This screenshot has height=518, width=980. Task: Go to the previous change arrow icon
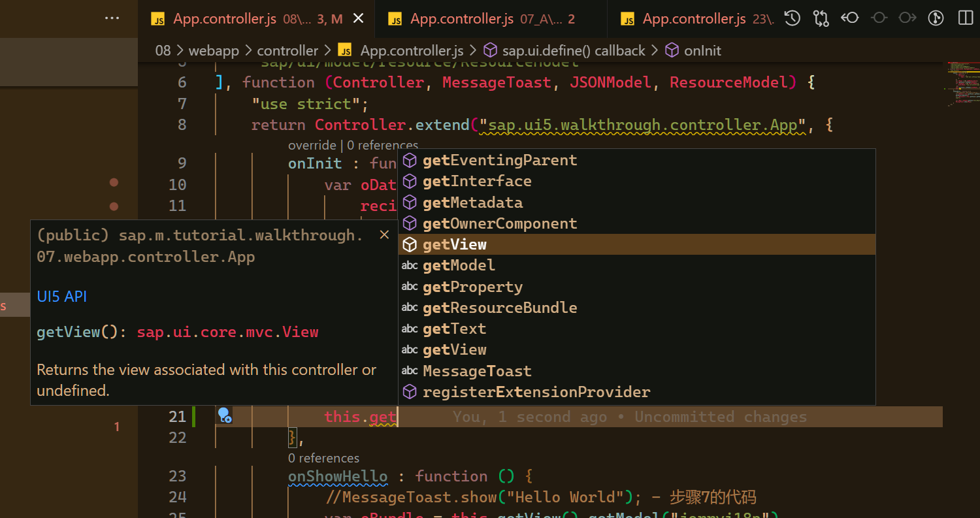[850, 18]
